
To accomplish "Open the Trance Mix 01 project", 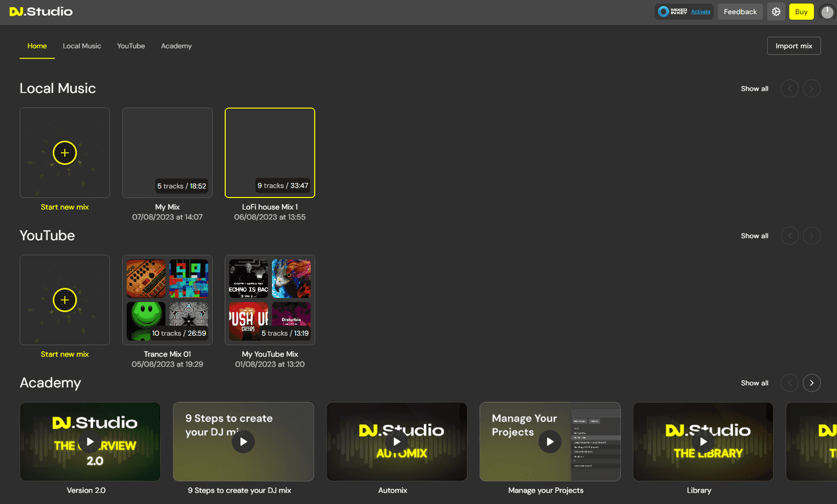I will point(167,300).
